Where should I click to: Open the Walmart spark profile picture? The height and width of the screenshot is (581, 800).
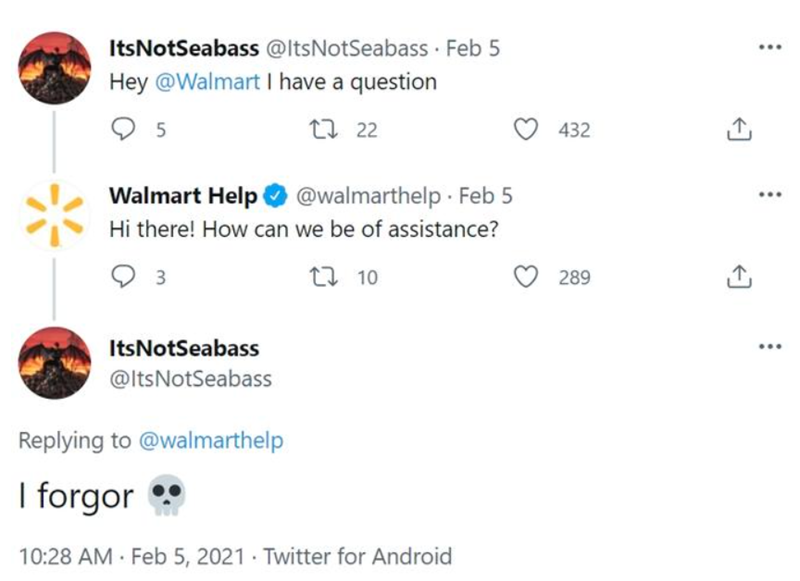(x=54, y=212)
